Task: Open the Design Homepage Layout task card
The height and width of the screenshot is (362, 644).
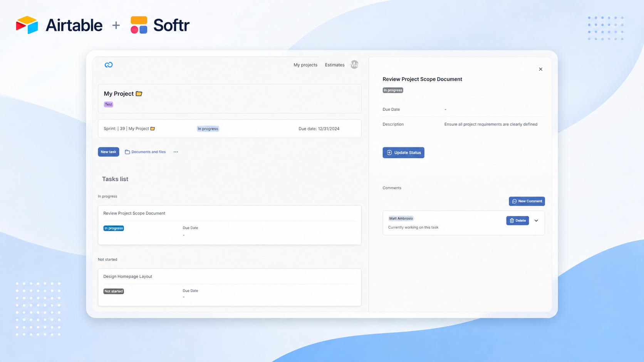Action: (230, 287)
